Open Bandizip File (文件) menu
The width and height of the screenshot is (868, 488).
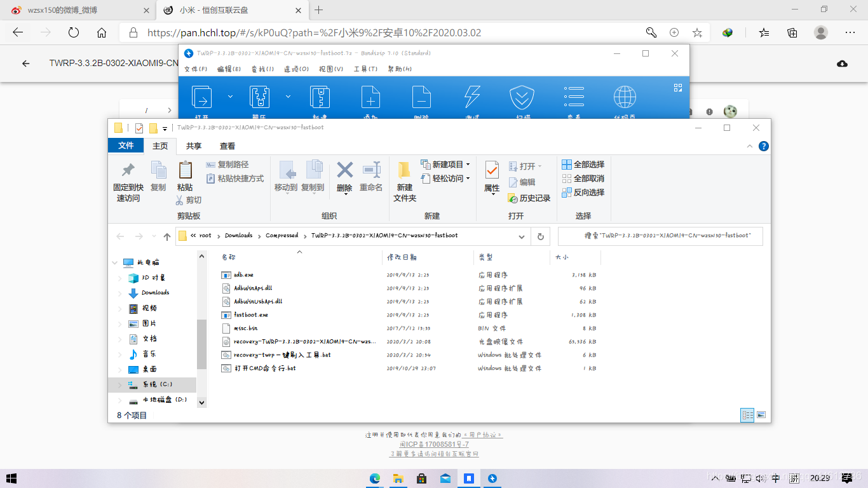[x=196, y=69]
